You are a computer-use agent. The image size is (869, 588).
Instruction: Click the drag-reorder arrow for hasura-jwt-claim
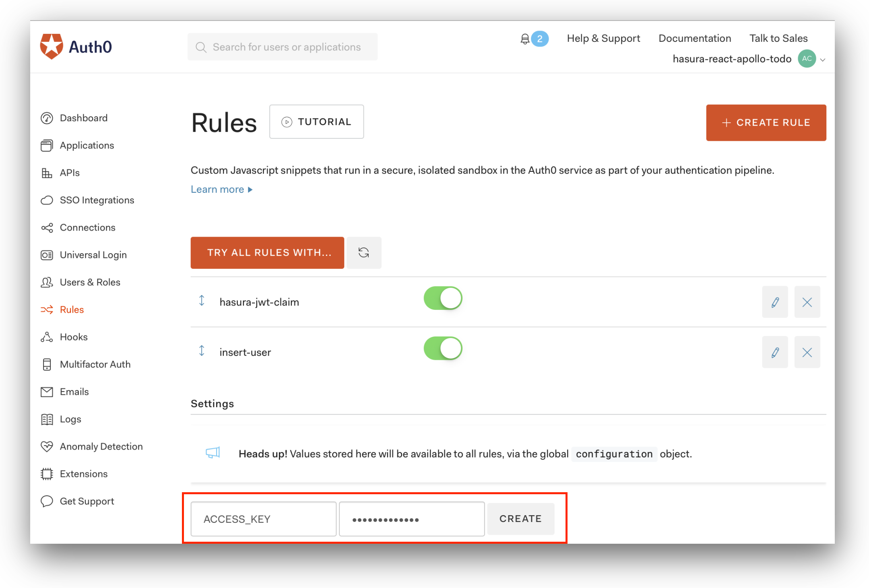pos(202,301)
